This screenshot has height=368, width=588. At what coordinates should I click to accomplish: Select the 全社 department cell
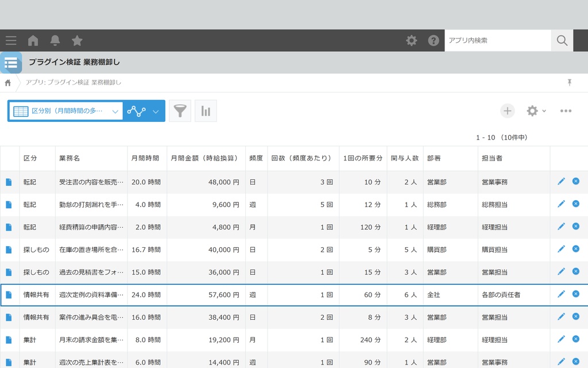[x=450, y=295]
